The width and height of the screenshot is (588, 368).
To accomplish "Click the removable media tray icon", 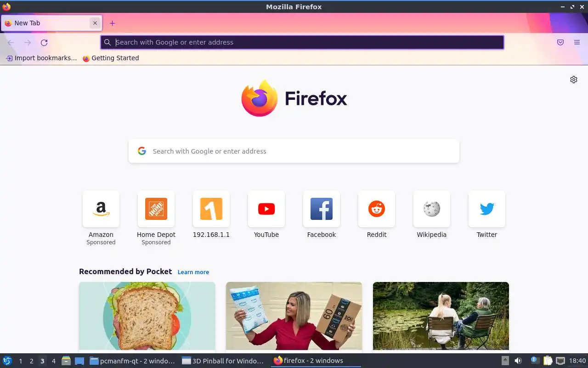I will [x=505, y=361].
